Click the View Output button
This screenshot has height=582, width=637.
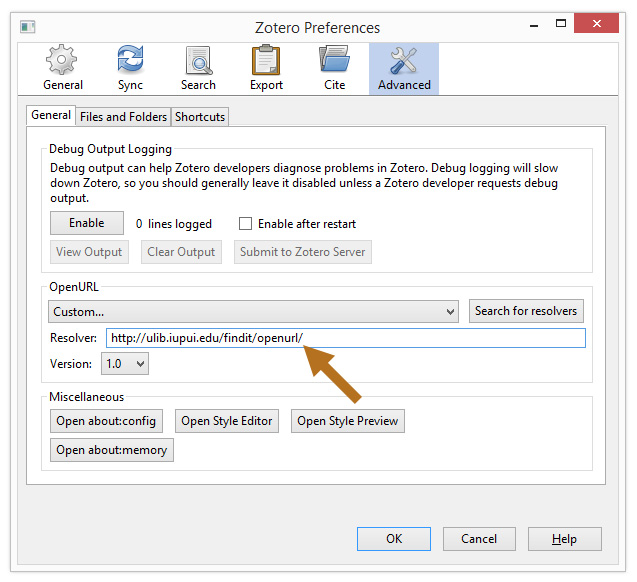tap(89, 252)
